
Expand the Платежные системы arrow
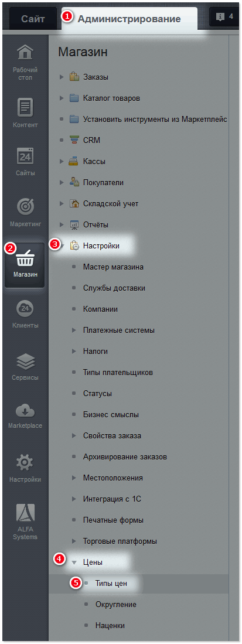(74, 330)
